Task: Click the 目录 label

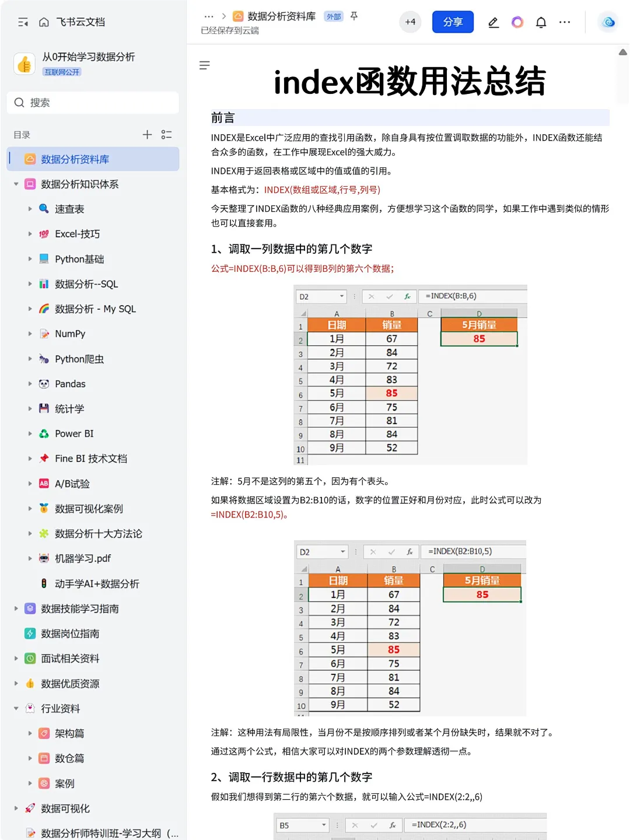Action: point(22,135)
